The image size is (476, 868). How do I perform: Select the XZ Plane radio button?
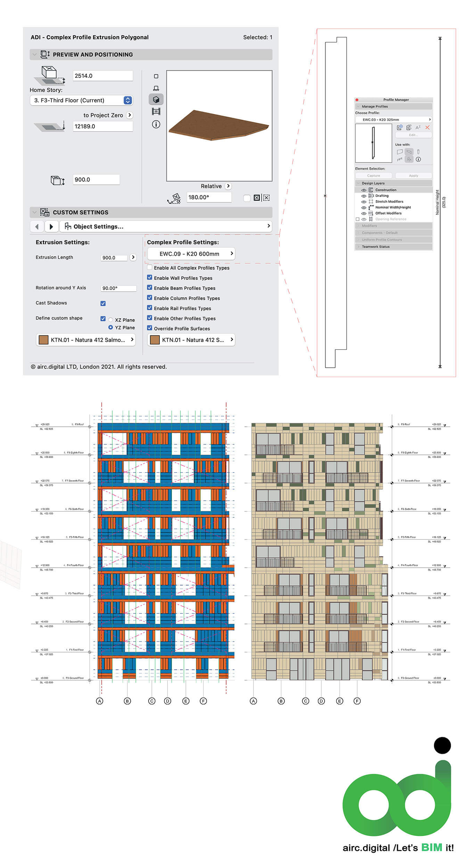[x=110, y=320]
